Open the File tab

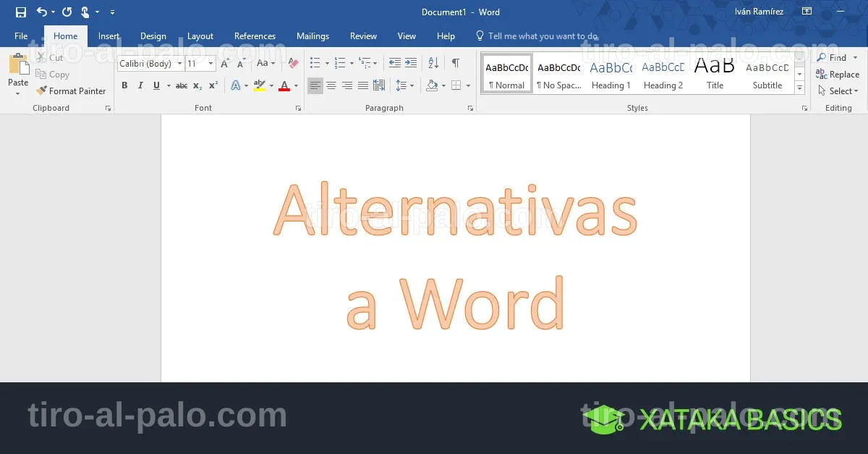(x=21, y=36)
